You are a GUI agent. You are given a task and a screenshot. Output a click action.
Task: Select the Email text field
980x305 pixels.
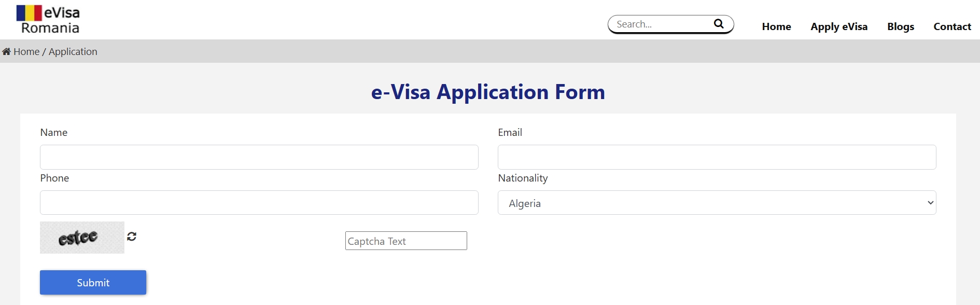tap(717, 157)
